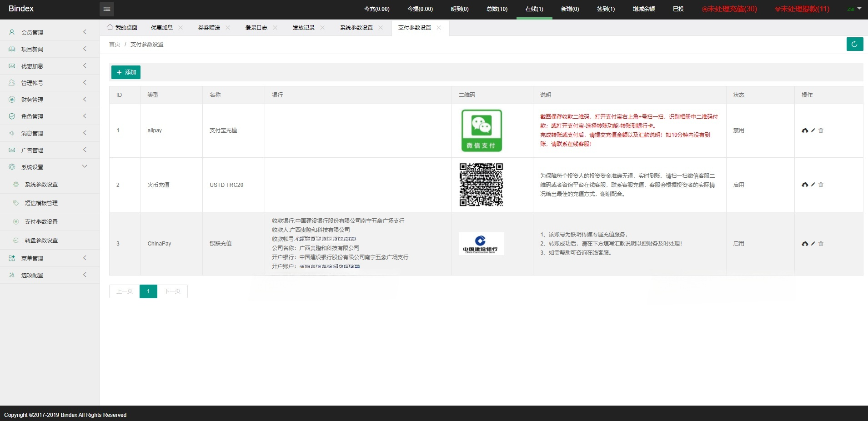
Task: Click the person icon beside 会员管理
Action: (x=11, y=32)
